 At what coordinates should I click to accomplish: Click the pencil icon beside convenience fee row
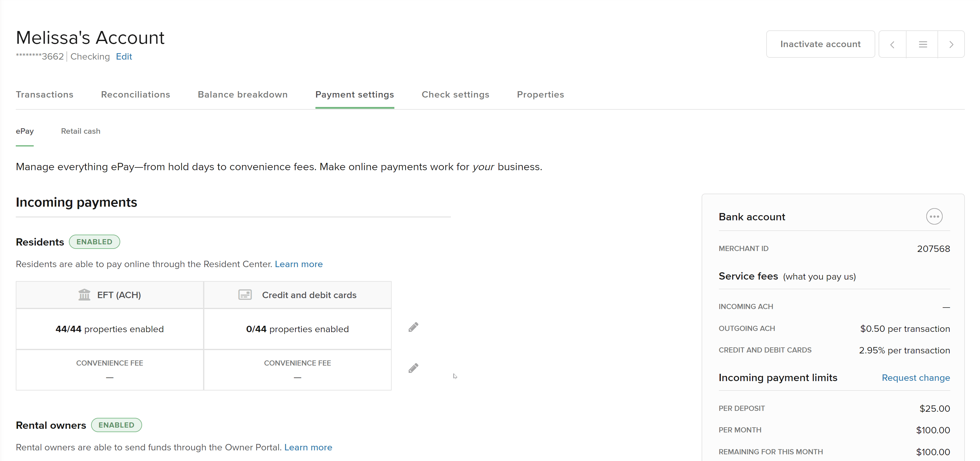point(413,368)
